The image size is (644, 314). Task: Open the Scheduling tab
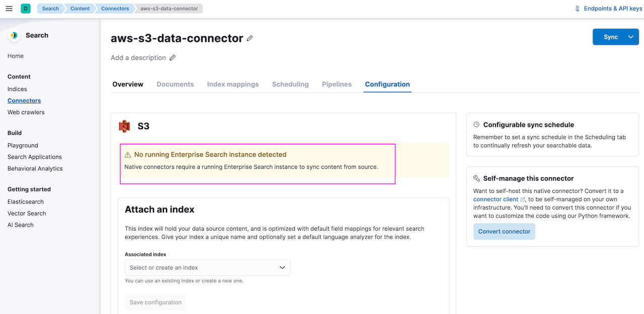coord(290,84)
